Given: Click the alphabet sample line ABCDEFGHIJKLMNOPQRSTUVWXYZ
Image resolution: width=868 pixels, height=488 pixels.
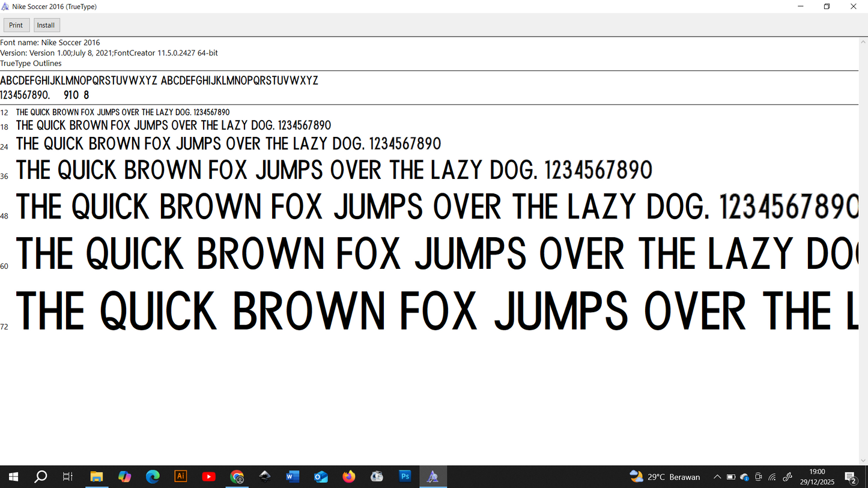Looking at the screenshot, I should 159,80.
